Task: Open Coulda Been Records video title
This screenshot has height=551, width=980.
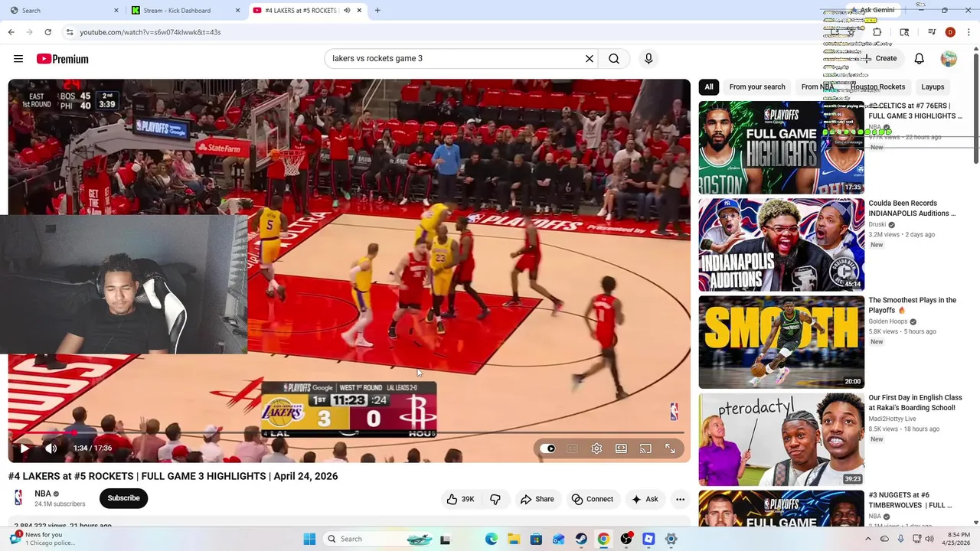Action: (x=912, y=208)
